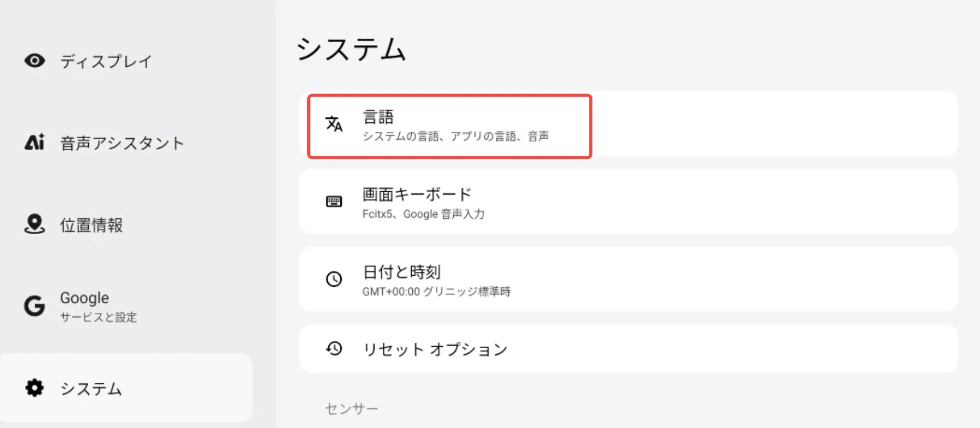Click the location pin icon for 位置情報
This screenshot has height=428, width=980.
[35, 224]
